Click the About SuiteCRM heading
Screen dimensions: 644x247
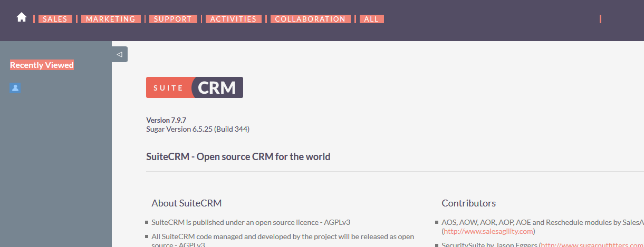coord(187,203)
